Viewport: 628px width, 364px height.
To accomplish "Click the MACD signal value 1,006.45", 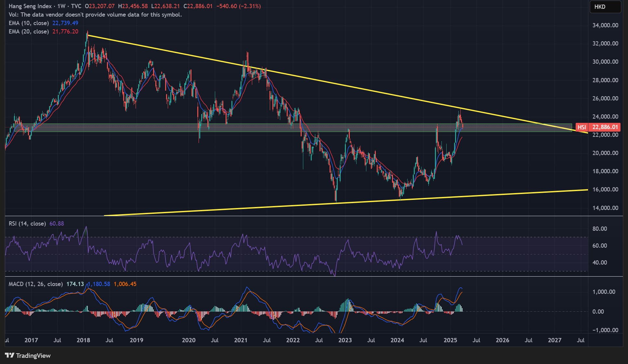I will pyautogui.click(x=125, y=284).
